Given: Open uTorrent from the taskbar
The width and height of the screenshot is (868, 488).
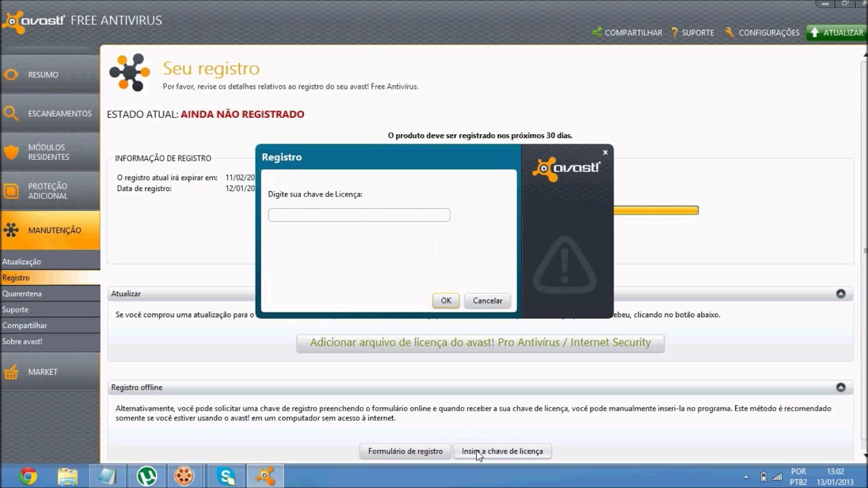Looking at the screenshot, I should (146, 476).
